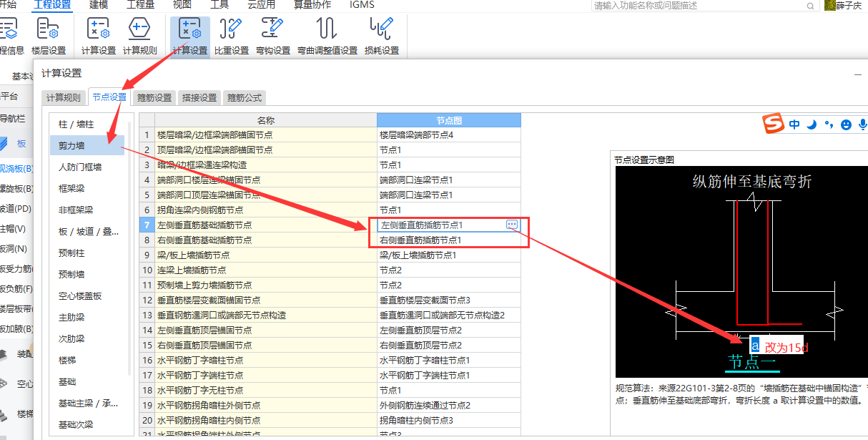Viewport: 868px width, 440px height.
Task: Select row 1 楼层暗梁/边框梁端部锚固节点
Action: pos(266,135)
